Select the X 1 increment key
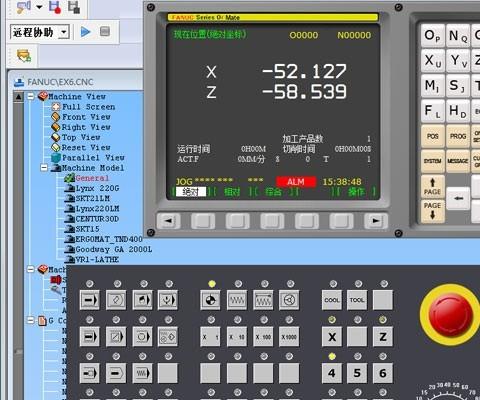The image size is (480, 400). [x=210, y=337]
